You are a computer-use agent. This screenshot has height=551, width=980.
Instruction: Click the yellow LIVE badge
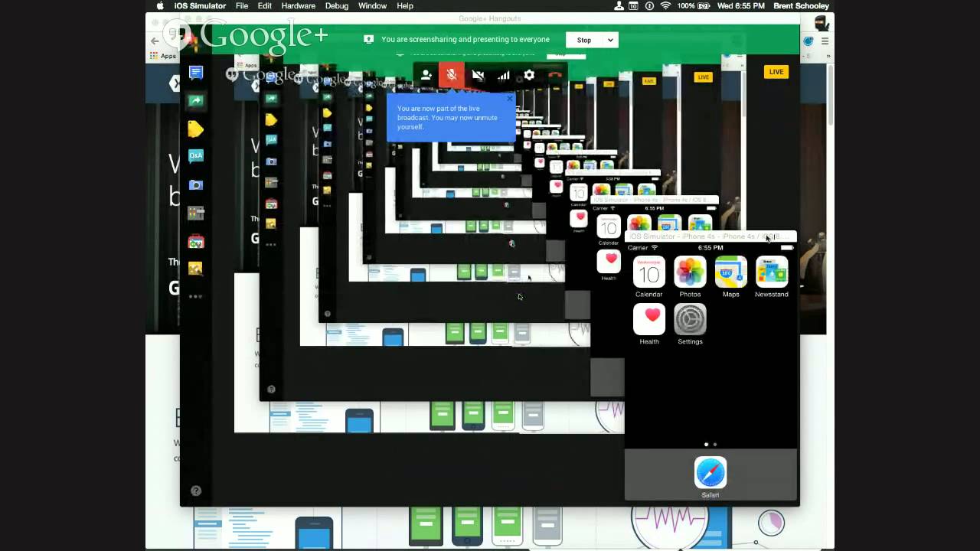click(776, 72)
